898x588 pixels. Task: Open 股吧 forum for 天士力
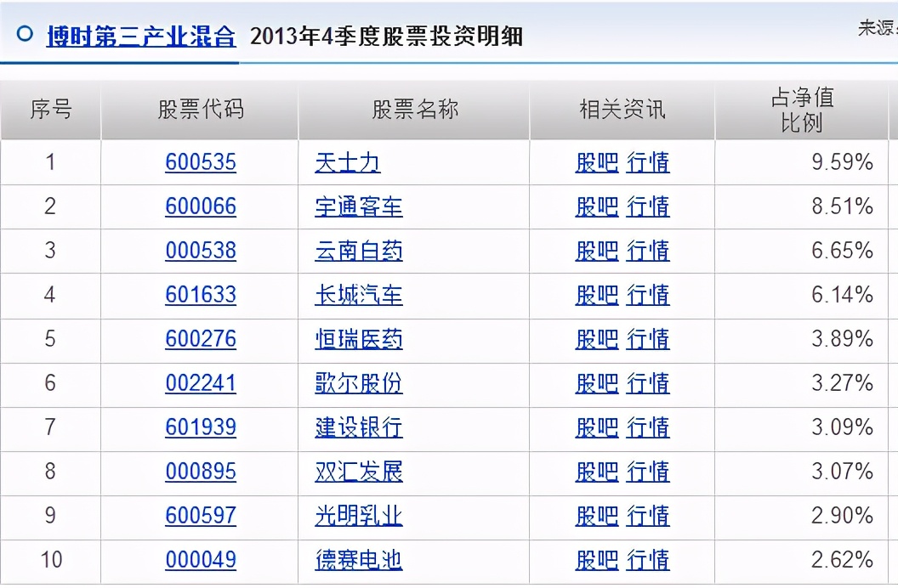(596, 162)
